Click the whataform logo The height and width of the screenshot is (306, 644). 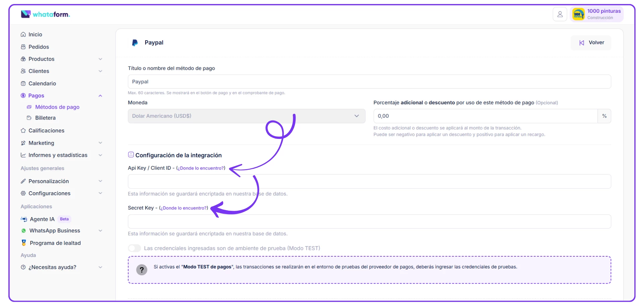46,14
